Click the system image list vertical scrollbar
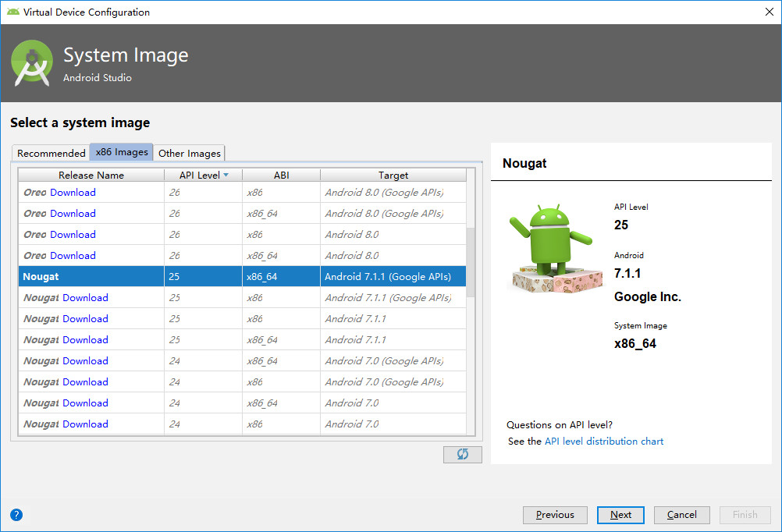The image size is (782, 532). [471, 263]
